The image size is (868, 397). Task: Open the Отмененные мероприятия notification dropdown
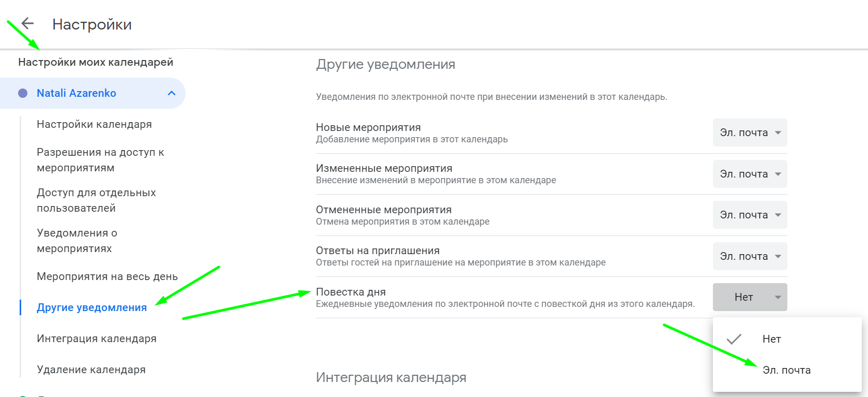pos(750,215)
